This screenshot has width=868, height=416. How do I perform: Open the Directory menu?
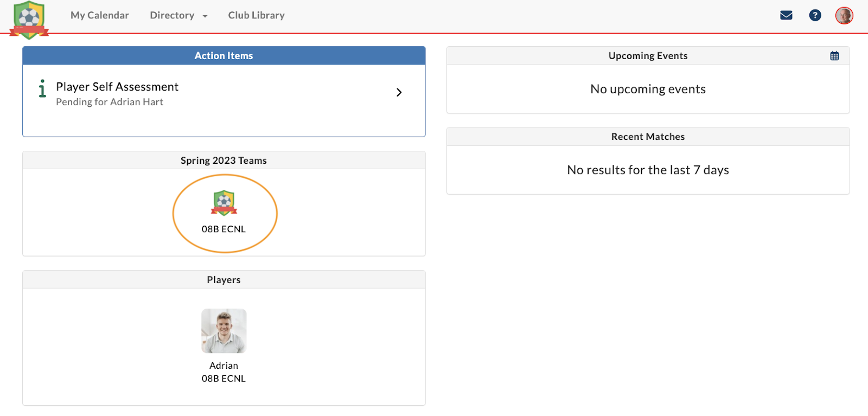172,15
